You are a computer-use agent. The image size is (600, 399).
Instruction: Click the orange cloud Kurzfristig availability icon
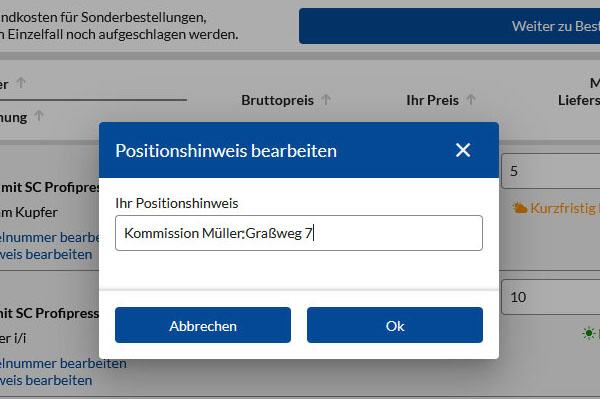pyautogui.click(x=520, y=208)
